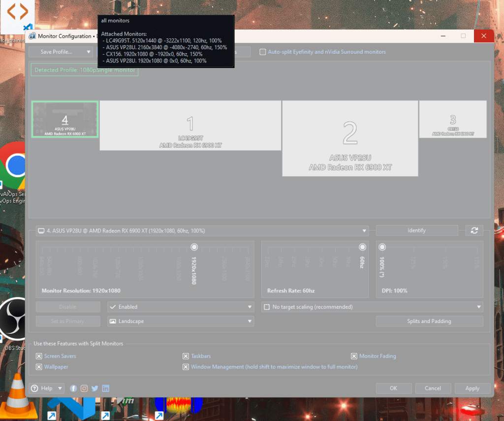Select monitor 4 ASUS VP28U thumbnail
The height and width of the screenshot is (421, 504).
point(65,119)
